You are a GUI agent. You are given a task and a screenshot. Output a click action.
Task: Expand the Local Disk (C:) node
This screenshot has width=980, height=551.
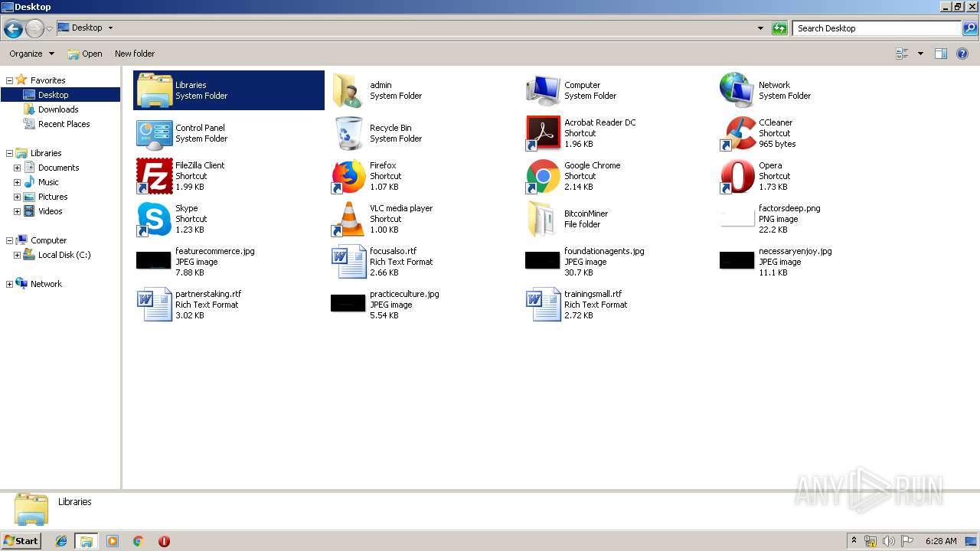coord(17,255)
